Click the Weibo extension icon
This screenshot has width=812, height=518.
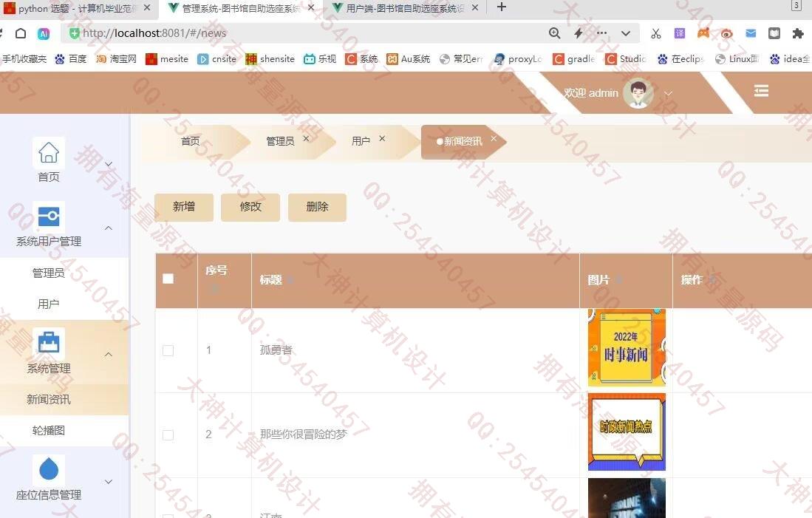coord(726,34)
